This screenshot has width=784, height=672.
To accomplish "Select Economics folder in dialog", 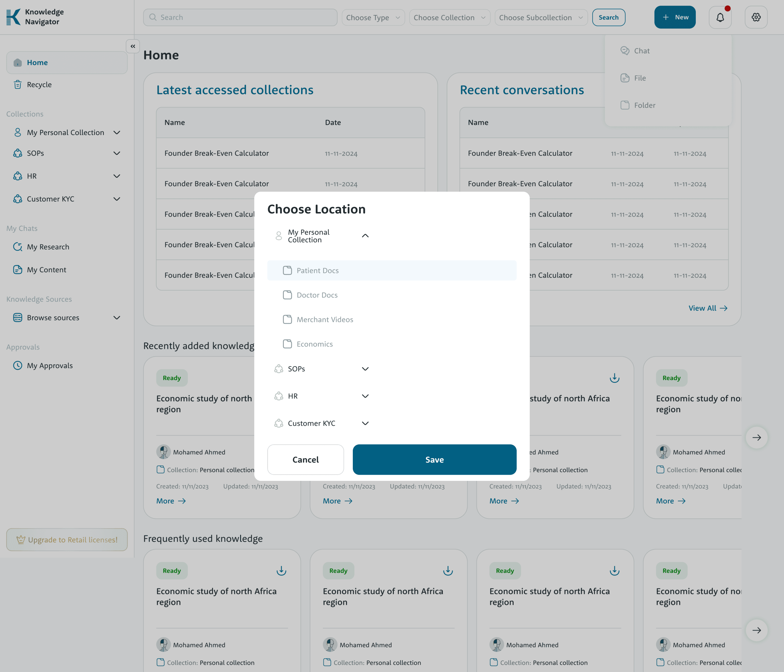I will (315, 344).
